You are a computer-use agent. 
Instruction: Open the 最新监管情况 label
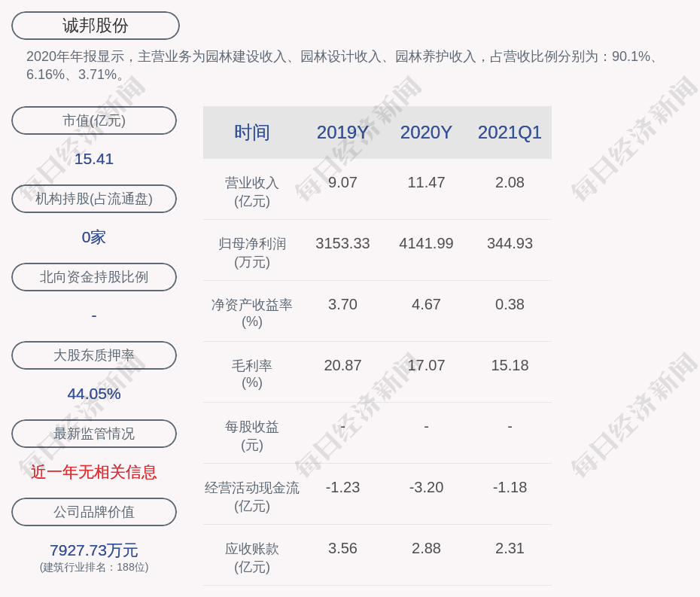tap(94, 434)
